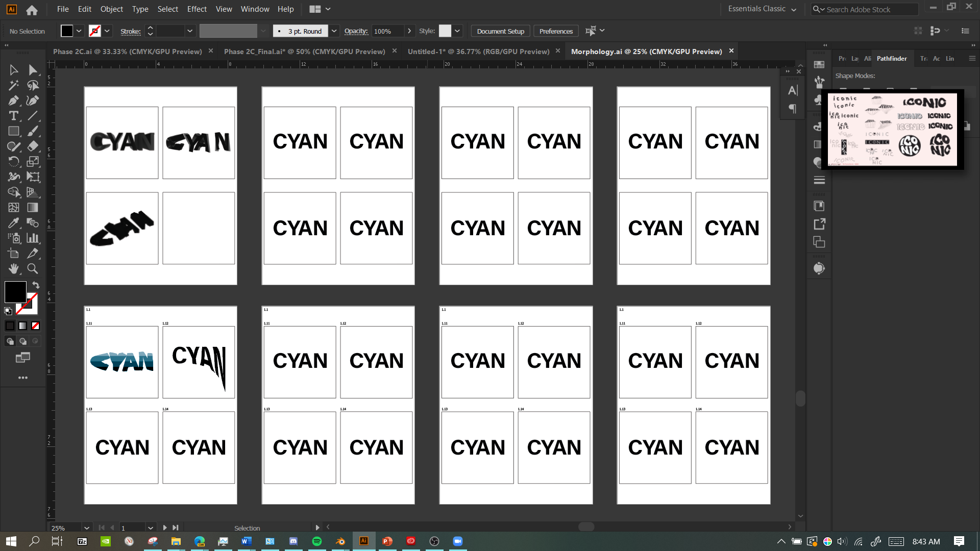
Task: Select the Eyedropper tool
Action: [x=14, y=223]
